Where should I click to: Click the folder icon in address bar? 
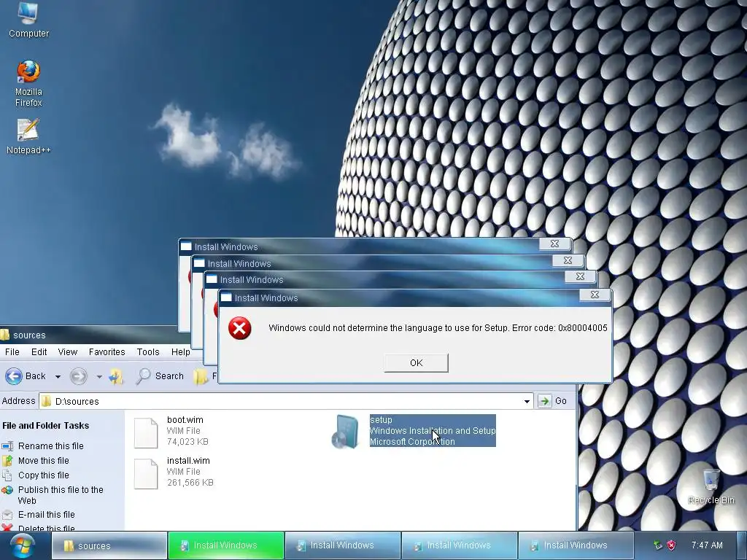click(x=46, y=401)
